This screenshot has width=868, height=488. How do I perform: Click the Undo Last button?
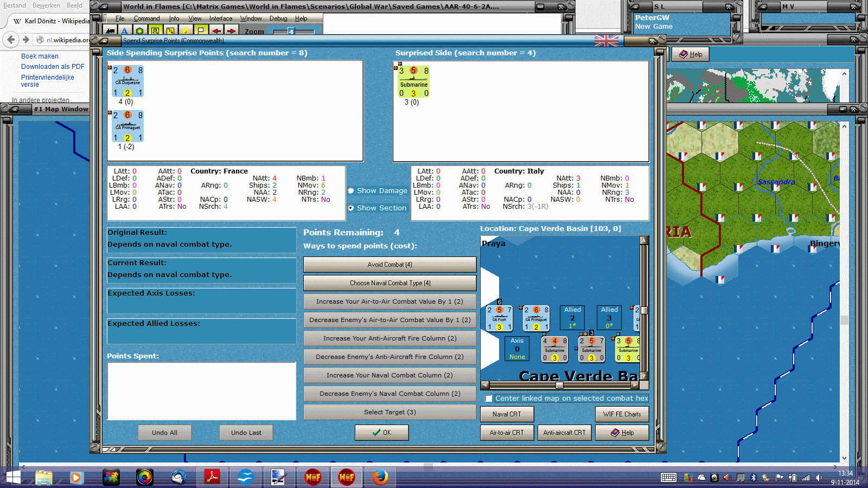coord(246,433)
